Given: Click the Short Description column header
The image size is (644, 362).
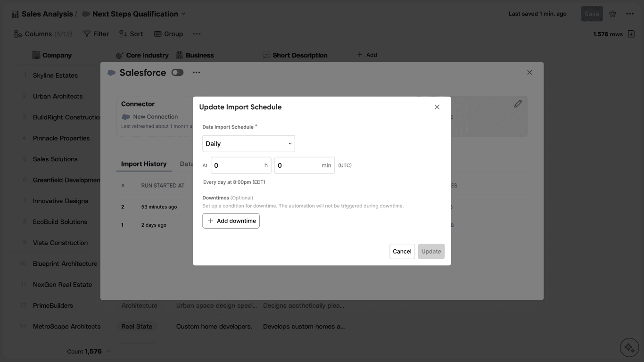Looking at the screenshot, I should click(x=295, y=55).
